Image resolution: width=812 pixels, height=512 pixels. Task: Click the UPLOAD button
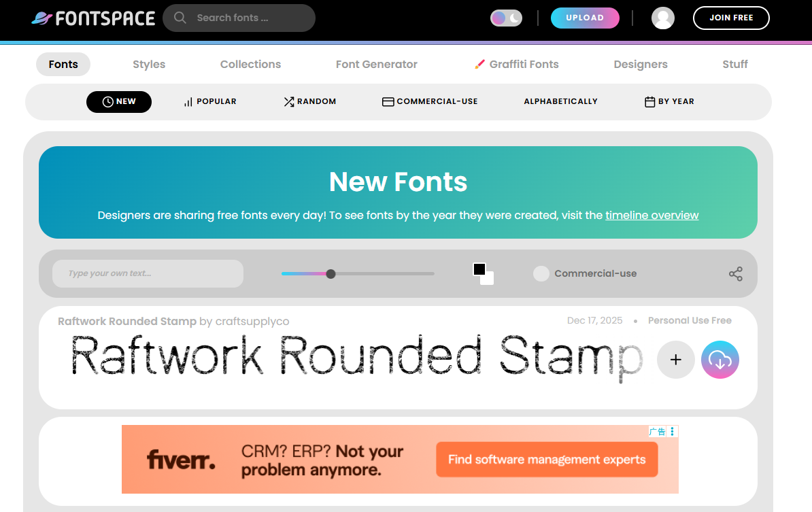584,18
